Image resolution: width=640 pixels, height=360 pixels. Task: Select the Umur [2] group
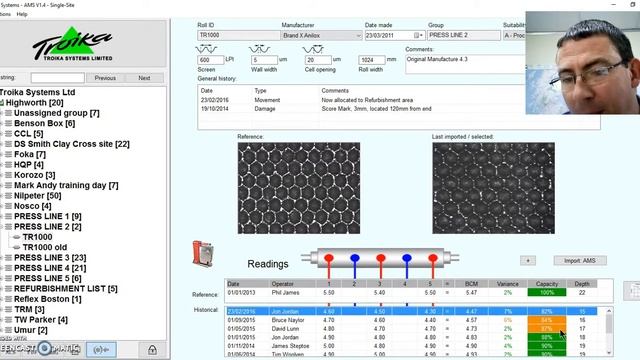pos(31,330)
